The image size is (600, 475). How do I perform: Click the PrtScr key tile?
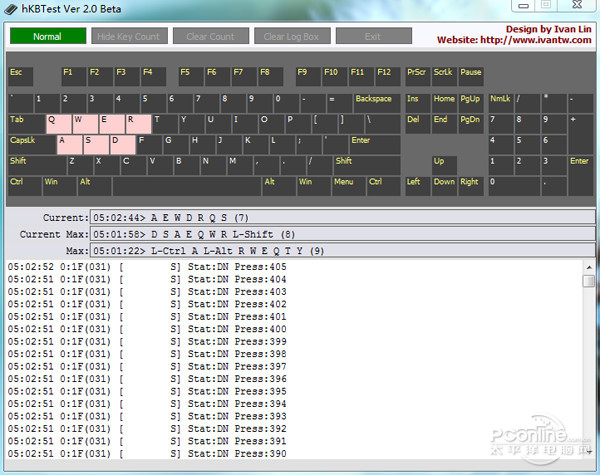click(x=417, y=77)
